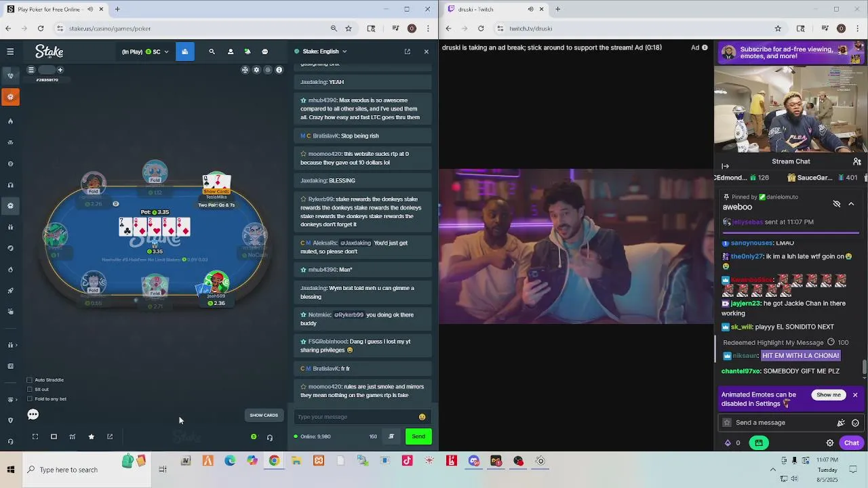Open Twitch chat community users icon
The width and height of the screenshot is (868, 488).
pos(857,161)
